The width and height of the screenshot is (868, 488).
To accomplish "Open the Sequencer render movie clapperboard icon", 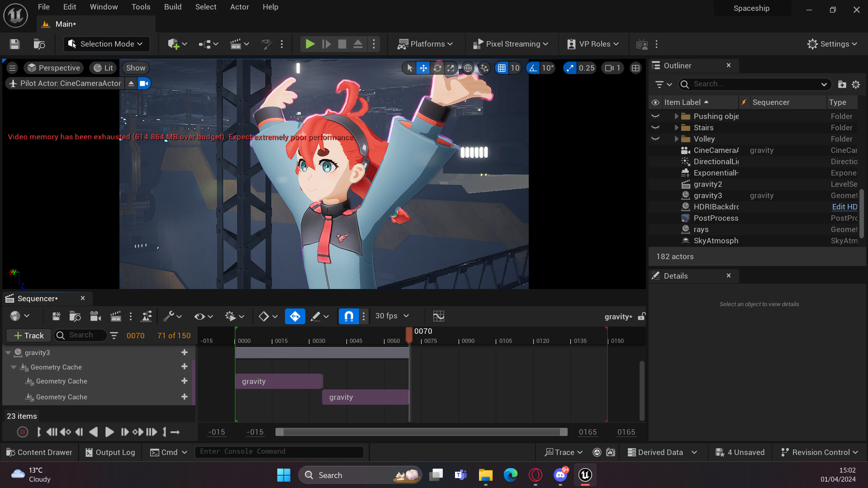I will coord(116,316).
